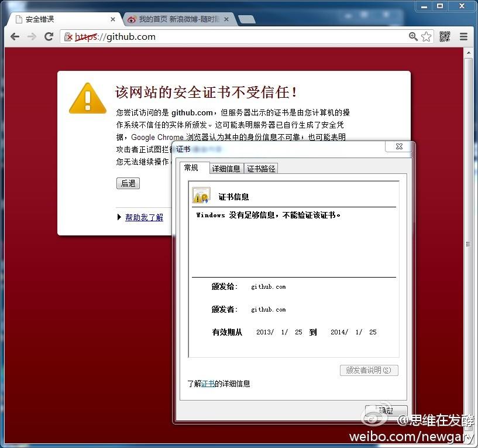Click the browser back arrow icon
The width and height of the screenshot is (478, 448).
coord(15,36)
